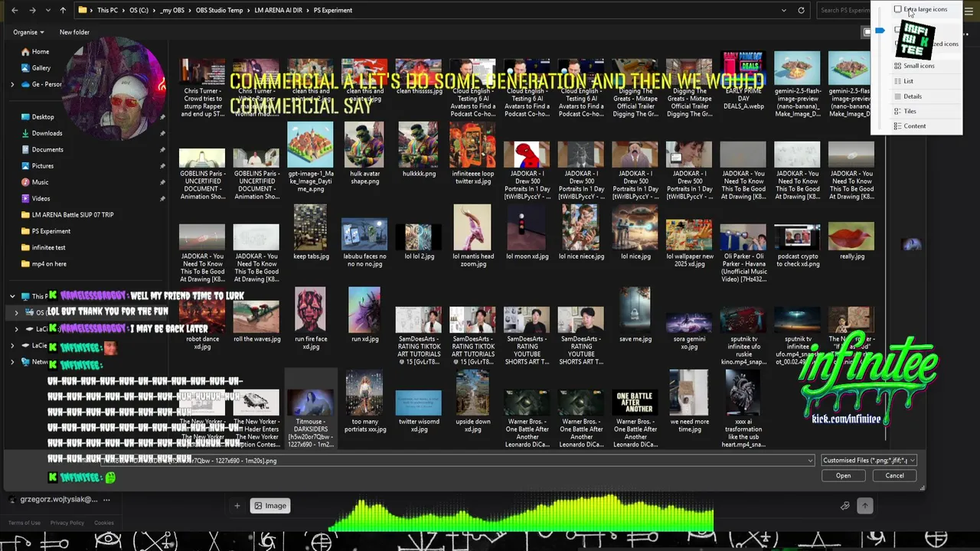The height and width of the screenshot is (551, 980).
Task: Open the Organise menu
Action: click(28, 32)
